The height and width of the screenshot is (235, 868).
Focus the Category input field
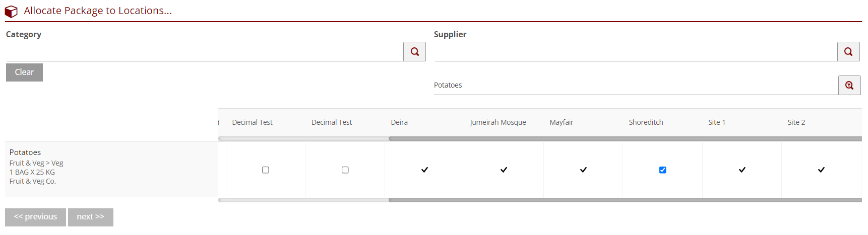point(204,52)
